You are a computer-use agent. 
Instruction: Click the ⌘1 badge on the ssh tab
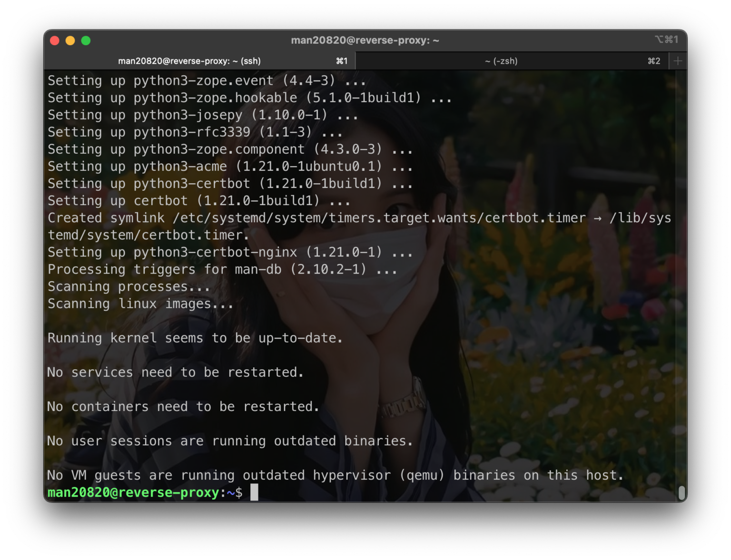click(342, 61)
